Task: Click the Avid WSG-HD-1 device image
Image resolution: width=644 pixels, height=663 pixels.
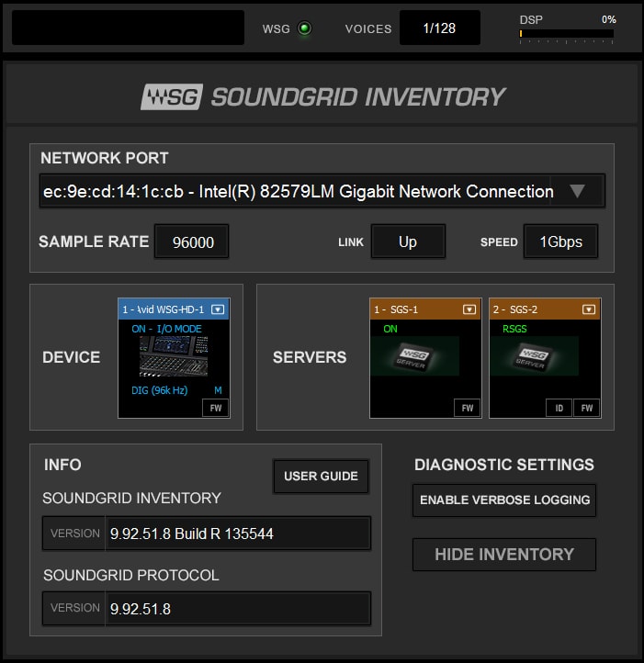Action: [x=174, y=357]
